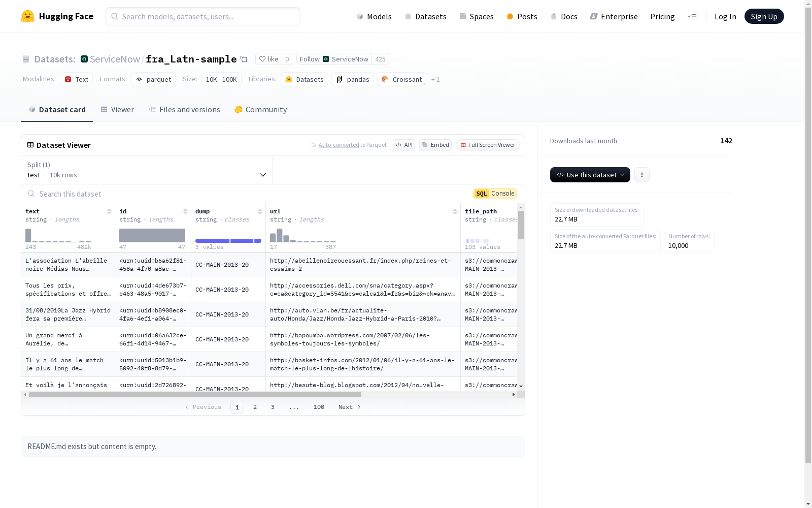Sort the id column using its sort icon
The image size is (812, 508).
pyautogui.click(x=185, y=211)
